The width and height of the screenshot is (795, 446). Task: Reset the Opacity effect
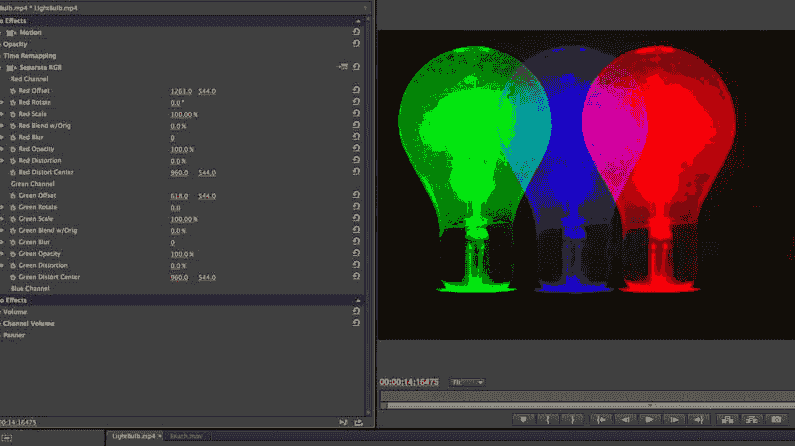356,44
